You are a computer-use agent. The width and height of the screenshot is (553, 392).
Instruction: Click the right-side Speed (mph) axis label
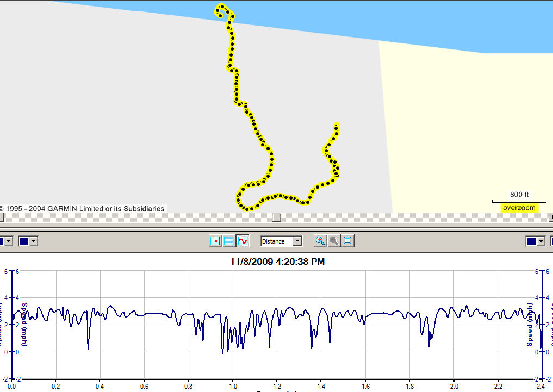tap(529, 325)
